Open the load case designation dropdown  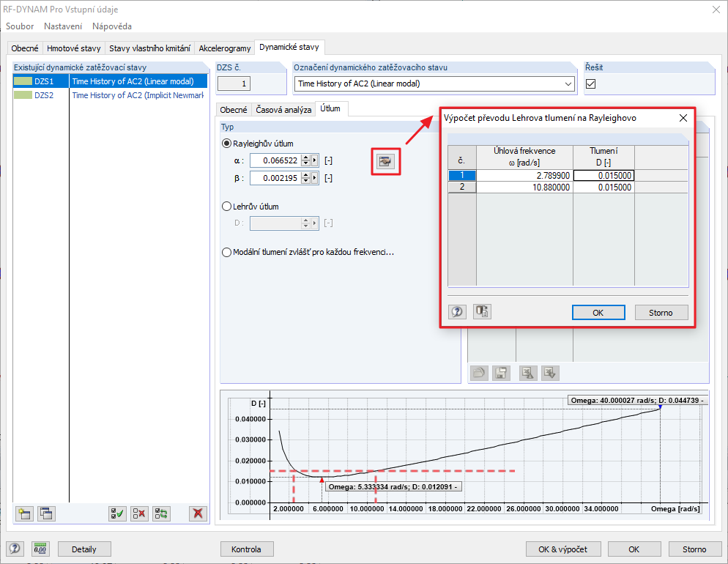(568, 84)
